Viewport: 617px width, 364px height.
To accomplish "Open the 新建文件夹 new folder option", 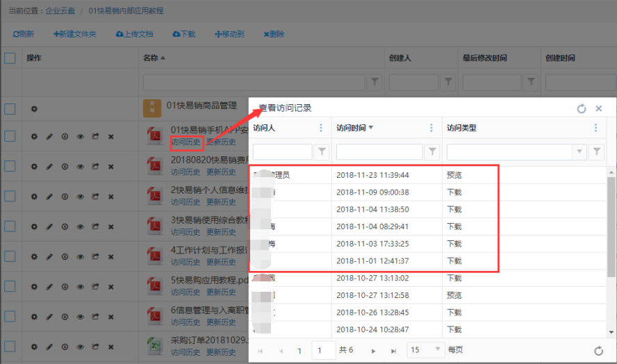I will (x=75, y=34).
